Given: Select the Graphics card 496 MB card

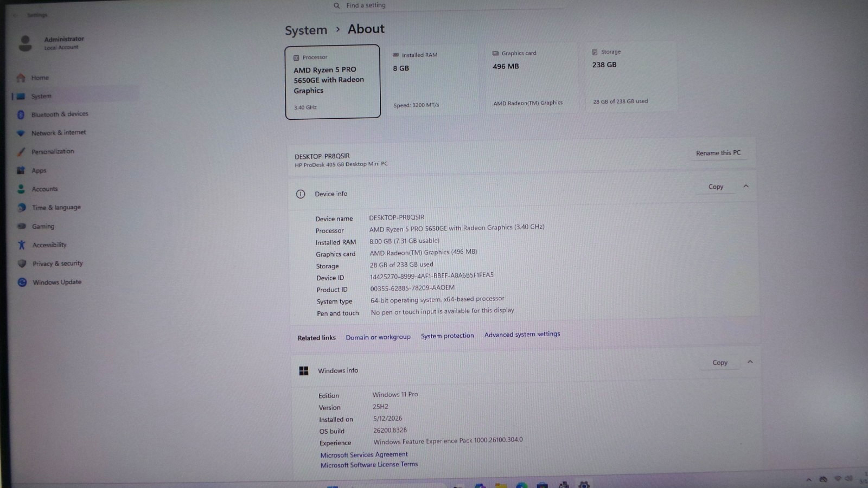Looking at the screenshot, I should (532, 79).
